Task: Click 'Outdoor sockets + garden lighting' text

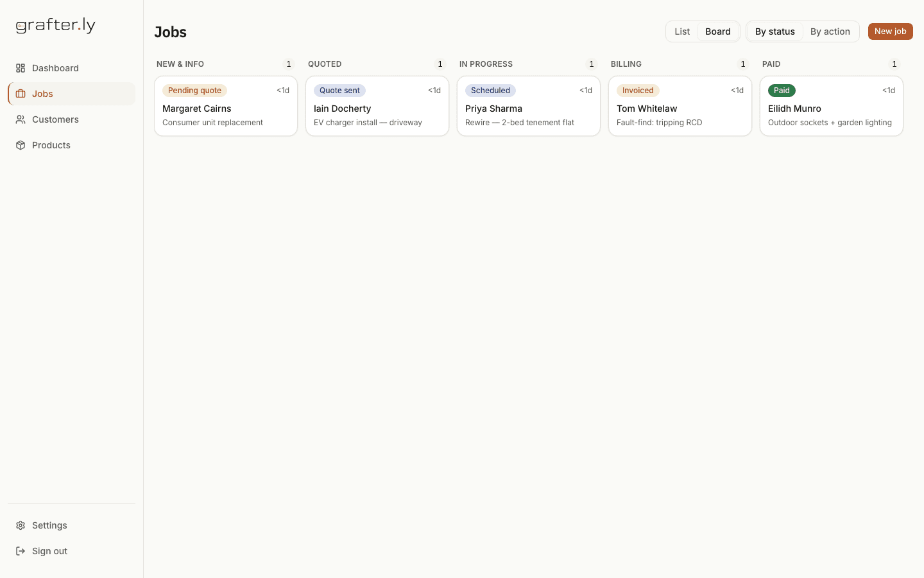Action: coord(830,123)
